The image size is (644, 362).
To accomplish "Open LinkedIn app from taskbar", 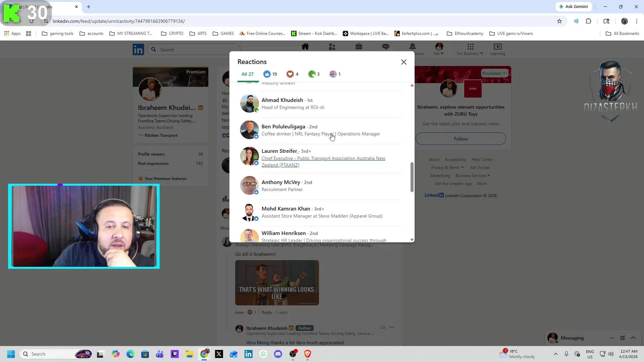I will pyautogui.click(x=249, y=354).
